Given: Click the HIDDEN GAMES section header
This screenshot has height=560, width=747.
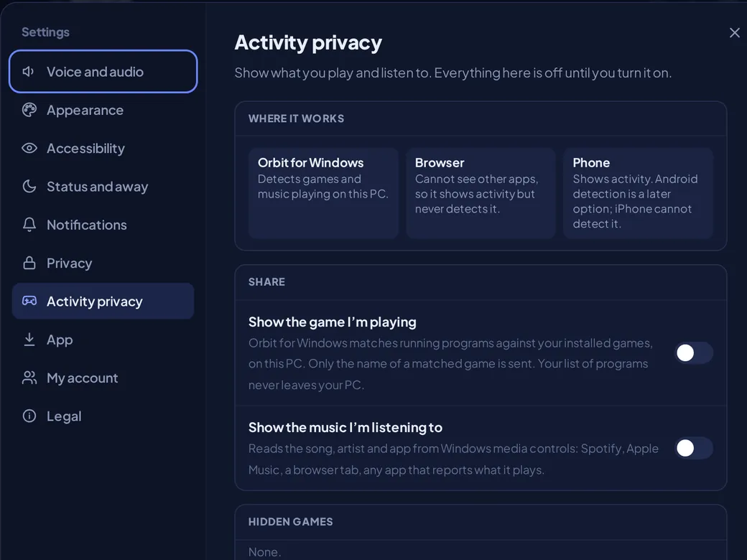Looking at the screenshot, I should point(290,521).
